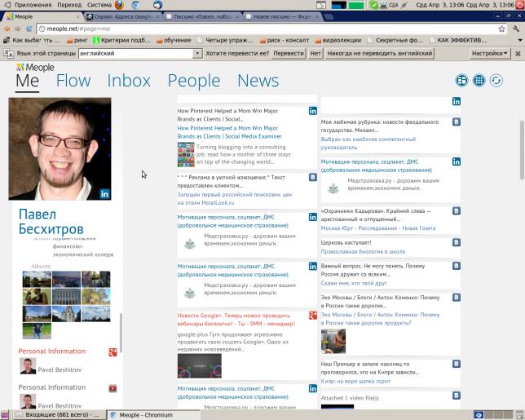Launch Thunderbird from the top panel
This screenshot has height=420, width=525.
tap(157, 5)
